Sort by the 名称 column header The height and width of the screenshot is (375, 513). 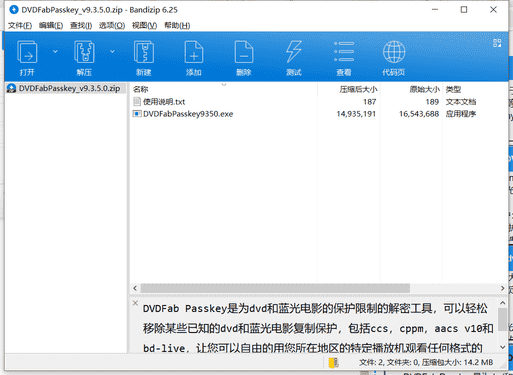[140, 89]
